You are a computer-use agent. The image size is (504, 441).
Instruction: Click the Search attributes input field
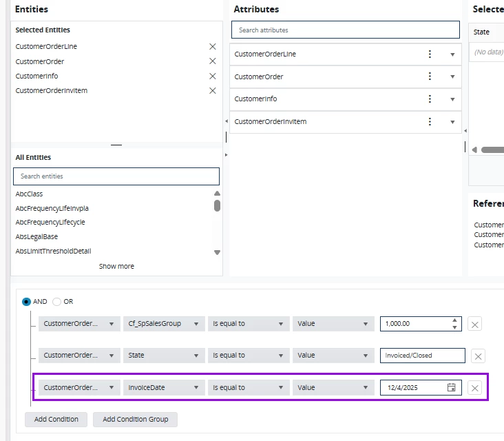345,30
